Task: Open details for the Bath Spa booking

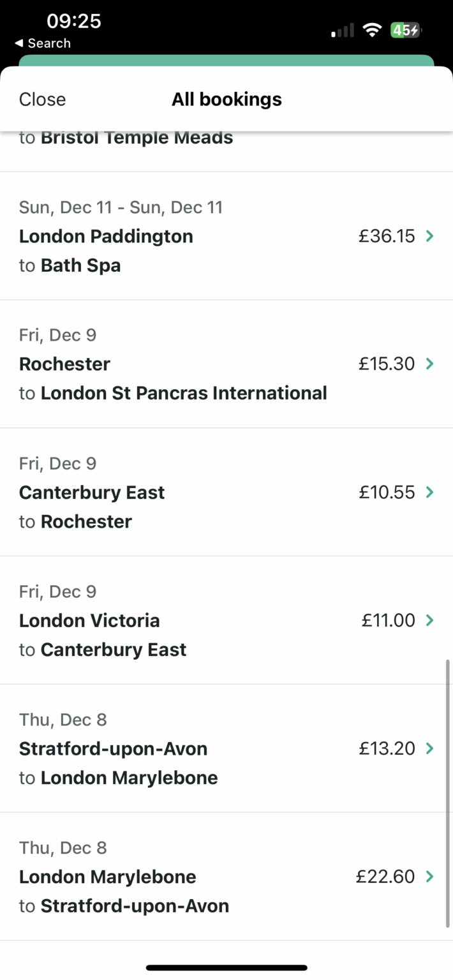Action: pos(226,236)
